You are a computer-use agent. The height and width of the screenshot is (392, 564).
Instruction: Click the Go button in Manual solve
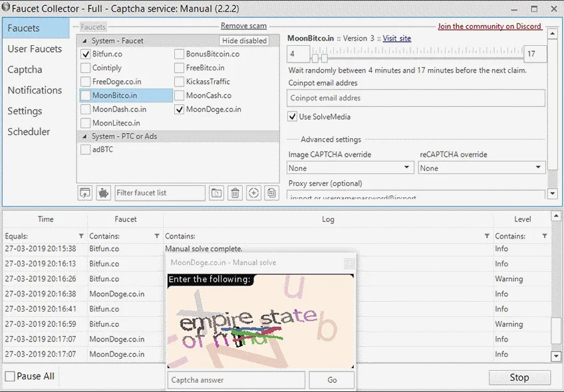click(332, 380)
